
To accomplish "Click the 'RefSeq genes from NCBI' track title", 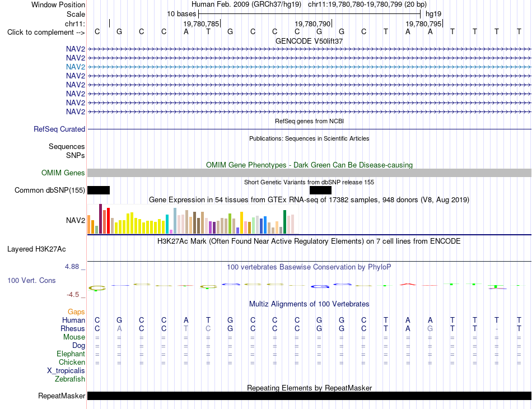I will tap(309, 121).
